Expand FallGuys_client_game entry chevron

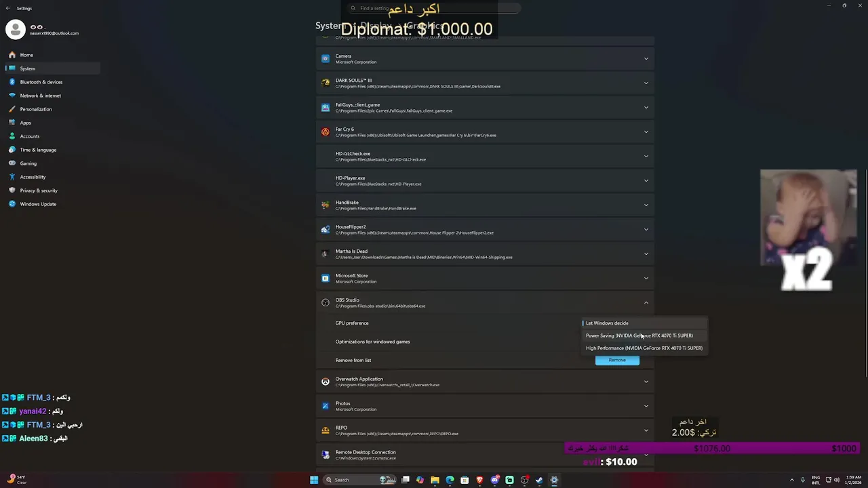point(646,108)
